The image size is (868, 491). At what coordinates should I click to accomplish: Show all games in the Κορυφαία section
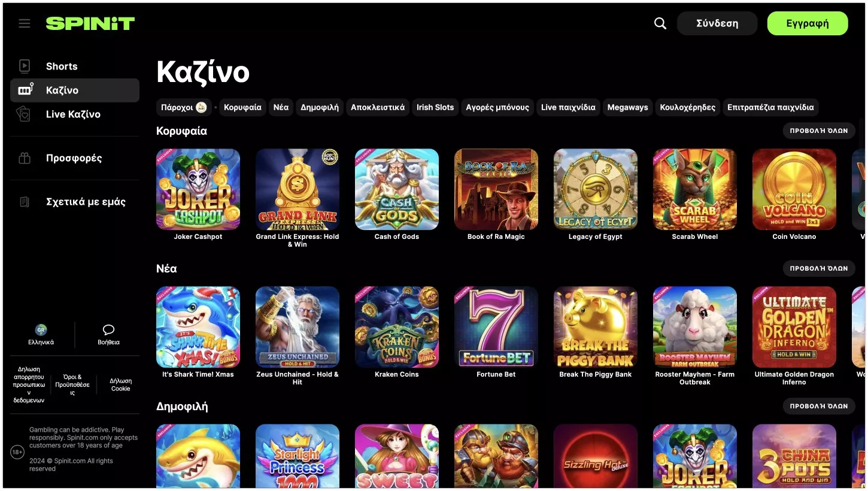pos(819,131)
